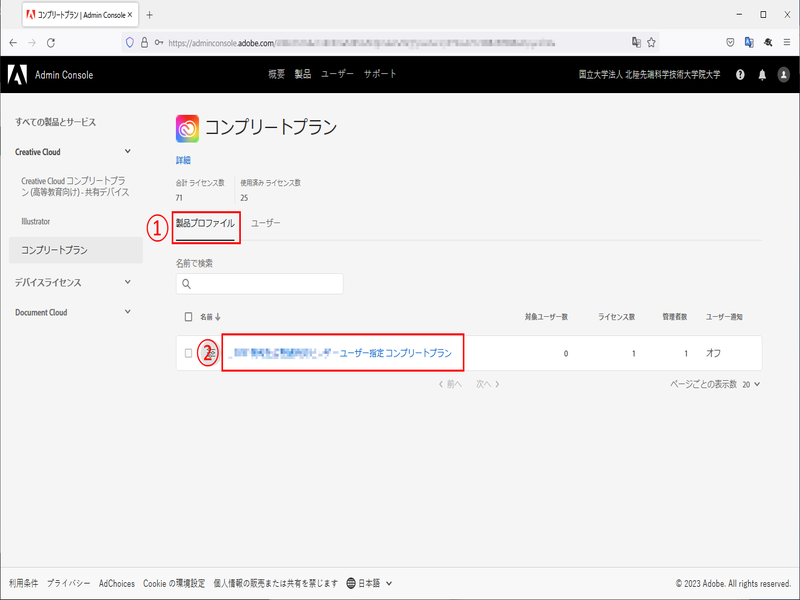
Task: Open the Firefox application menu
Action: (x=786, y=43)
